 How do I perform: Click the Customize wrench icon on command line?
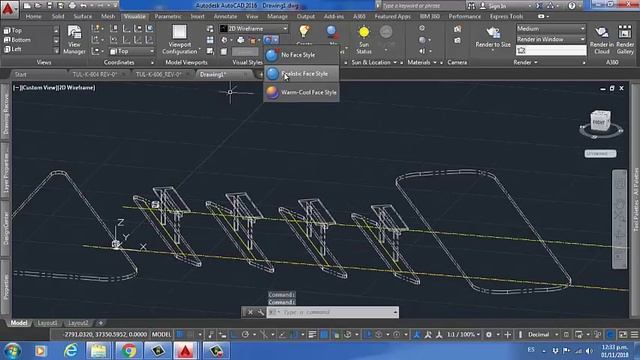(260, 312)
